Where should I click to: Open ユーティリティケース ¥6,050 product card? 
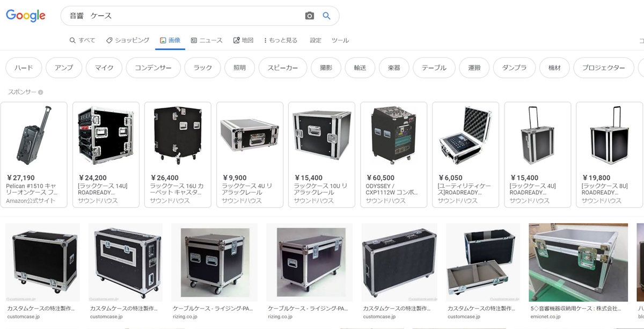465,155
